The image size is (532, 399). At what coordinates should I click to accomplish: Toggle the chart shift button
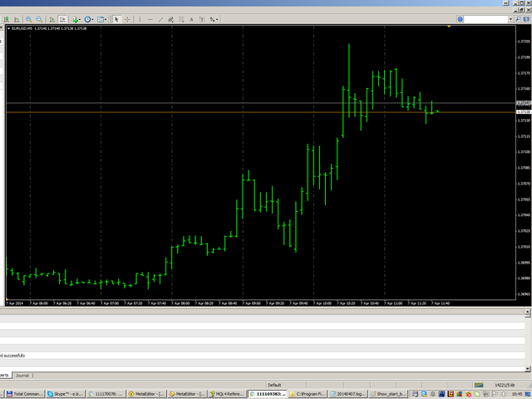(62, 19)
